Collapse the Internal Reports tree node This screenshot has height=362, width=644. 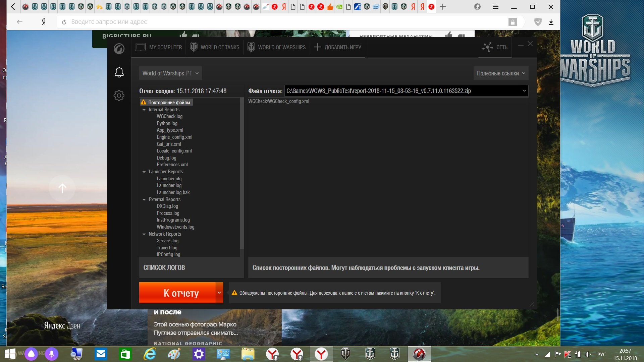pyautogui.click(x=144, y=110)
